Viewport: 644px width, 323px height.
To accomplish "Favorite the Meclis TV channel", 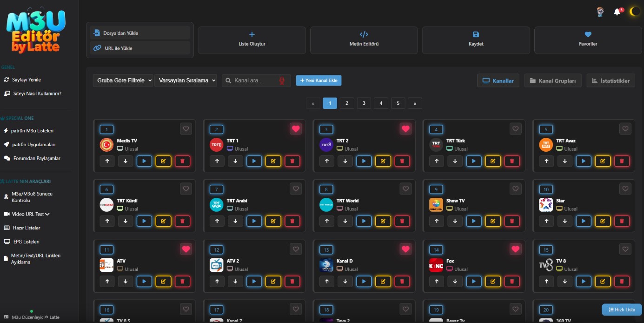I will click(186, 129).
